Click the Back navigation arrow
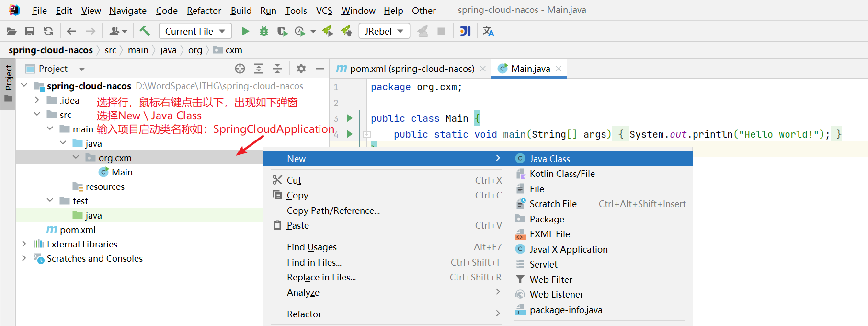 click(72, 31)
